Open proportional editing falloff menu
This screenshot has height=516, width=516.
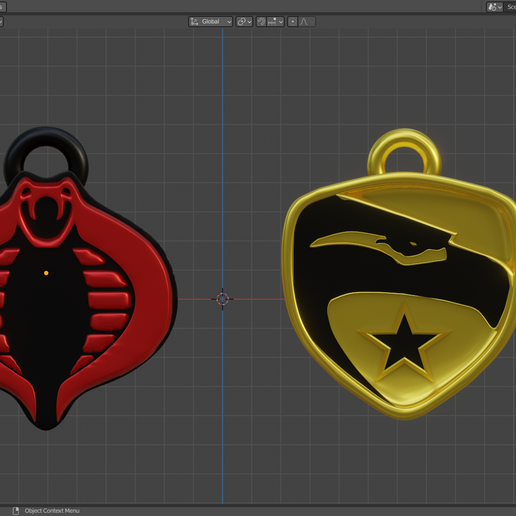tap(307, 22)
